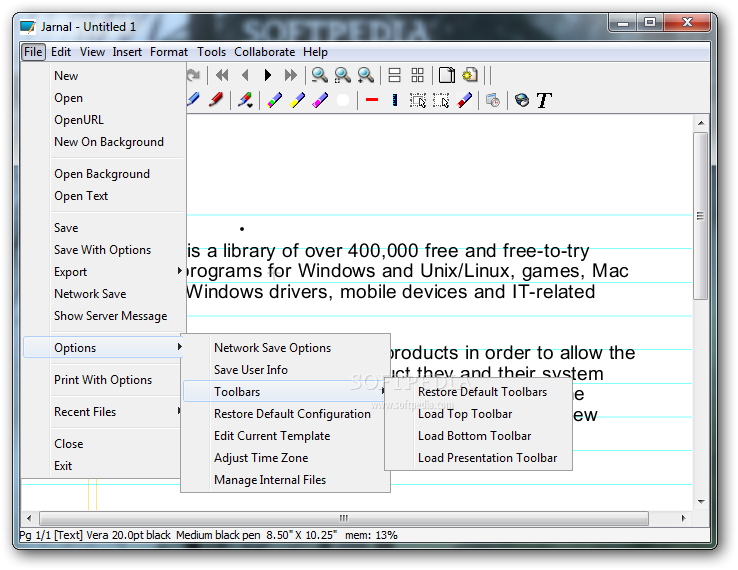Viewport: 738px width, 570px height.
Task: Expand the Options submenu
Action: point(103,348)
